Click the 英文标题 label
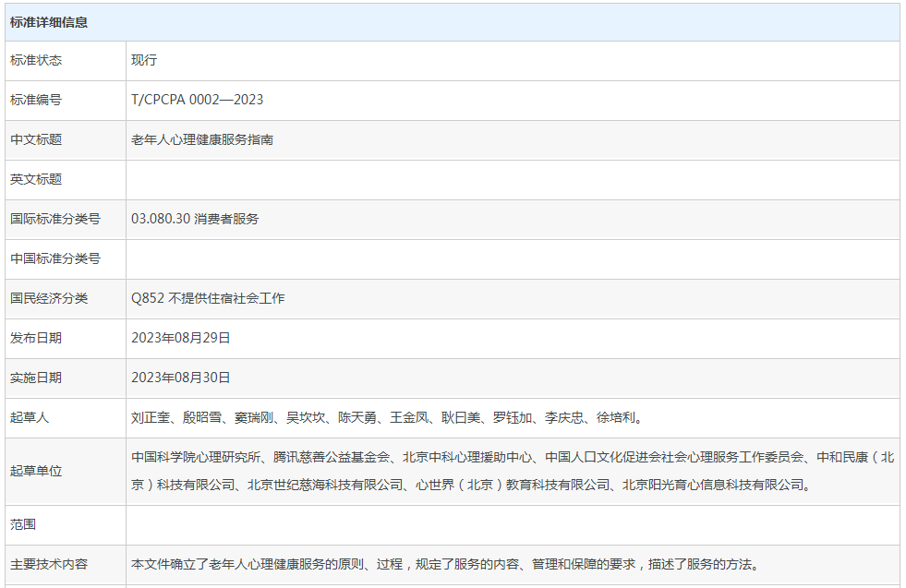 pyautogui.click(x=36, y=179)
